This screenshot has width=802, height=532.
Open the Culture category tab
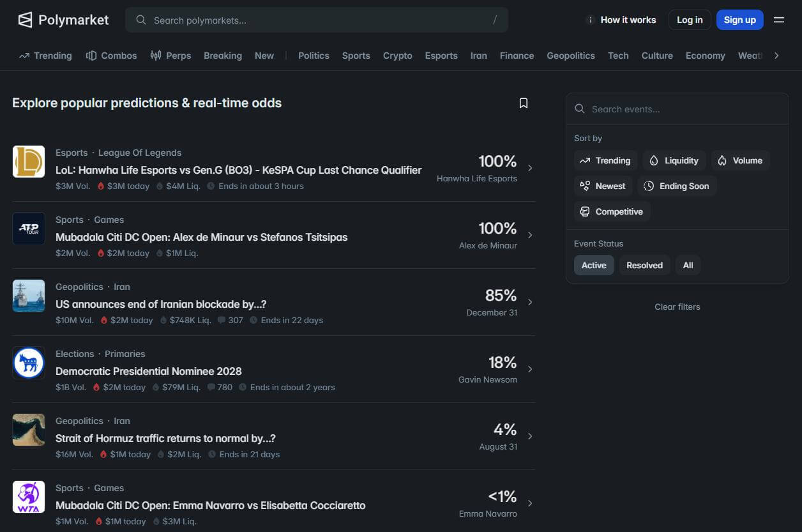657,56
